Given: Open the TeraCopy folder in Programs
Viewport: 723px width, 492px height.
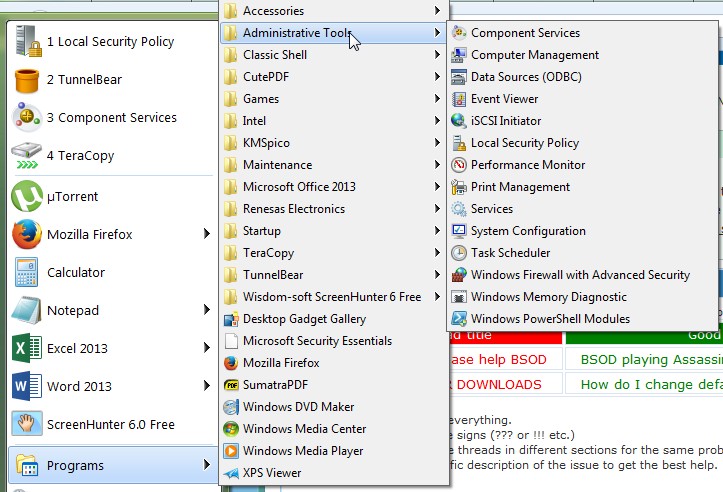Looking at the screenshot, I should (334, 253).
